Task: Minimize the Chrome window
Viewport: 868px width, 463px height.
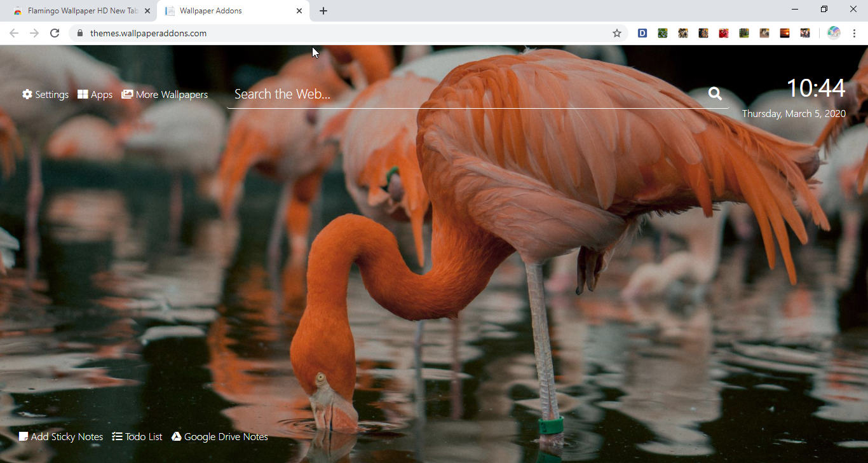Action: 795,9
